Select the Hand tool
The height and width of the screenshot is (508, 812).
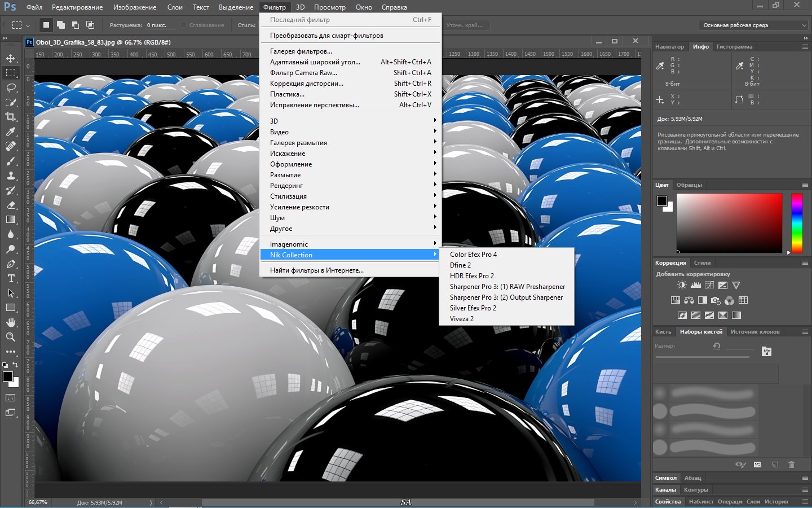pyautogui.click(x=11, y=322)
